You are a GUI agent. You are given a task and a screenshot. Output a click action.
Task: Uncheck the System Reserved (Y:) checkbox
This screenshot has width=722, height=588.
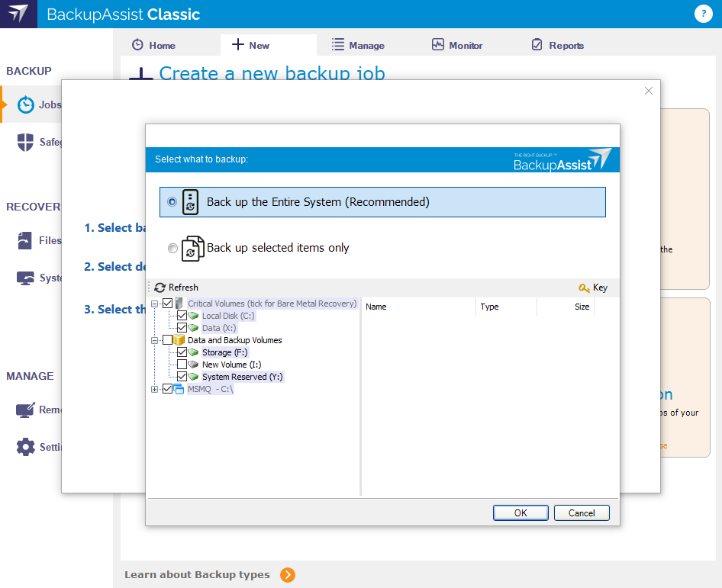(182, 377)
